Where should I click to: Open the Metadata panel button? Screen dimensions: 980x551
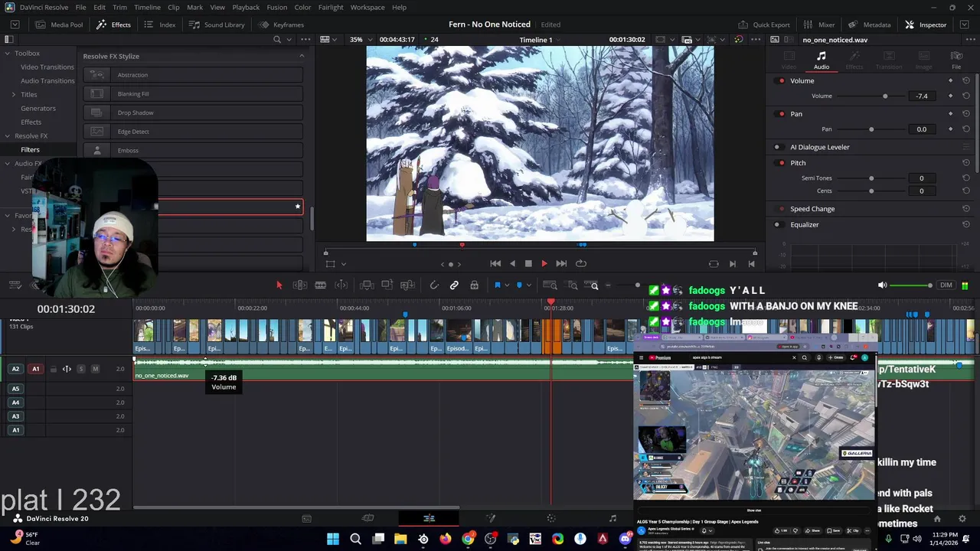pyautogui.click(x=869, y=24)
